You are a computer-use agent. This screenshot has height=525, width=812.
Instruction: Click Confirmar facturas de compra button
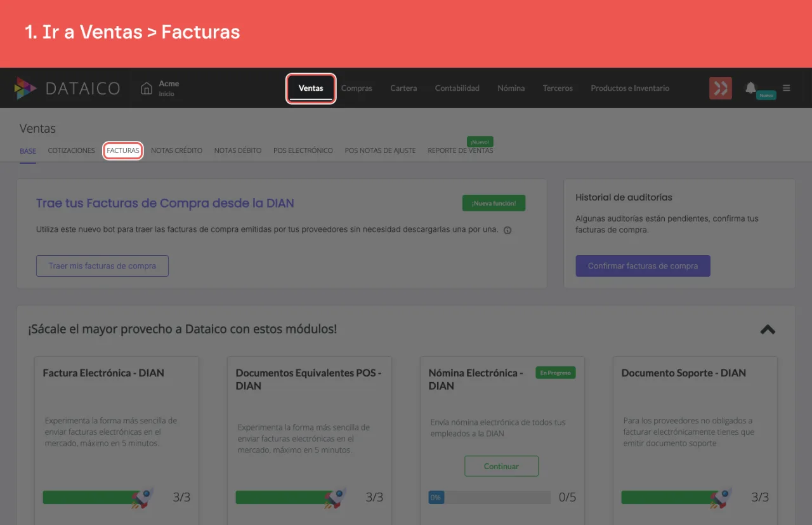643,266
